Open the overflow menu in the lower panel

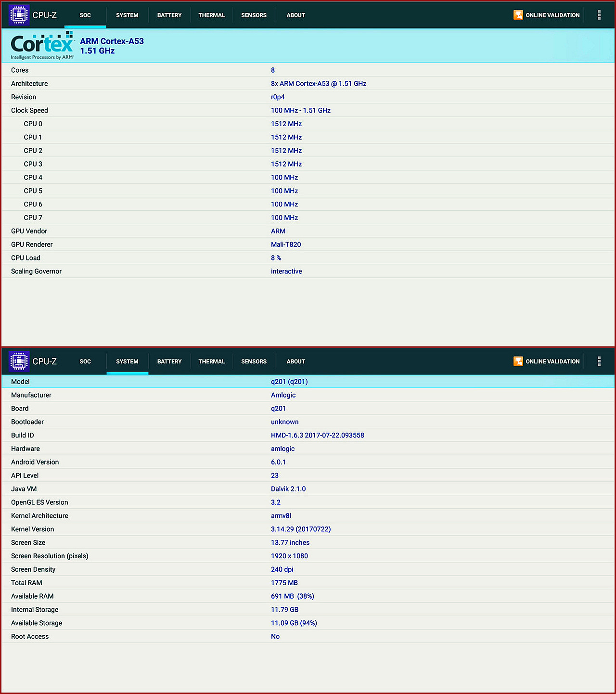pos(599,361)
